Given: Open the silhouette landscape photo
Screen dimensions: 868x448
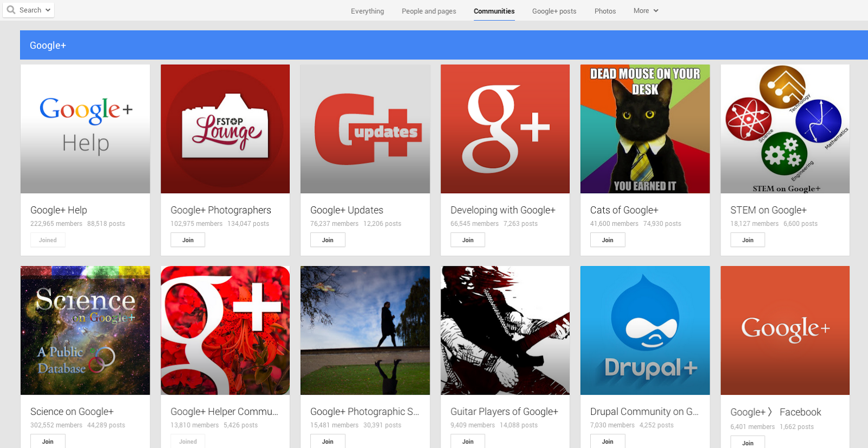Looking at the screenshot, I should pyautogui.click(x=365, y=330).
